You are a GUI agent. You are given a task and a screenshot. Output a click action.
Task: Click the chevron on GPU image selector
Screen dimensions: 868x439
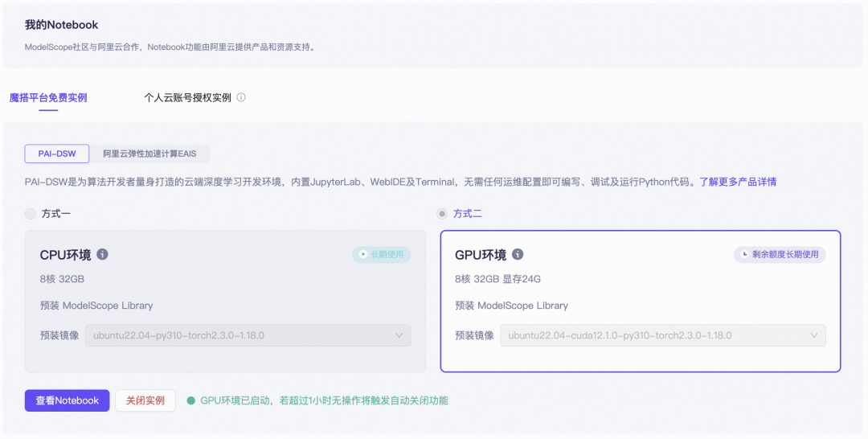tap(813, 335)
